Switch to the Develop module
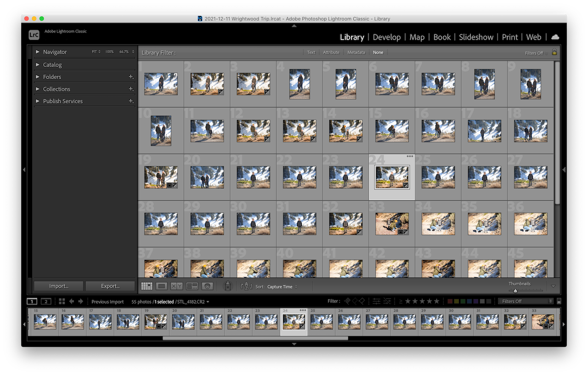 tap(387, 37)
